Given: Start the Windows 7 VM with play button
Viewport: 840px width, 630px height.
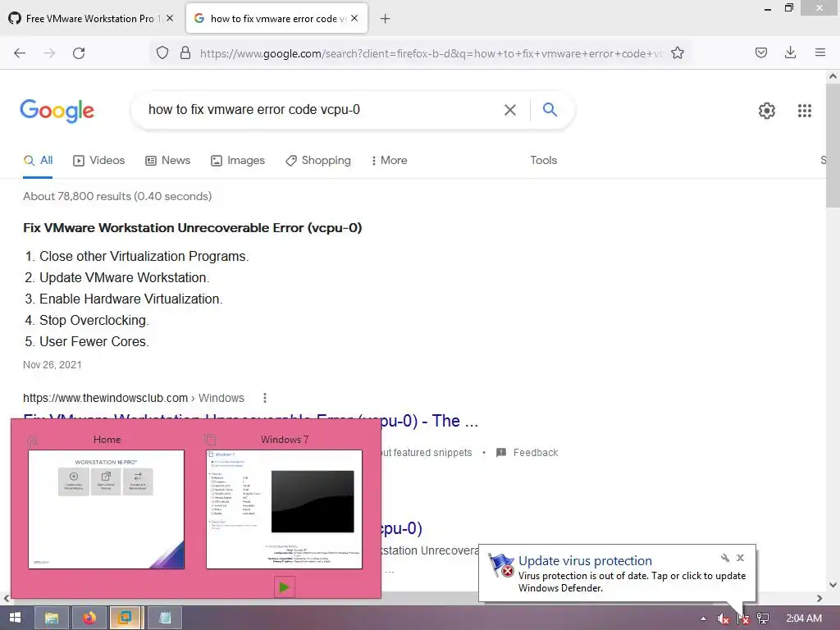Looking at the screenshot, I should coord(284,587).
